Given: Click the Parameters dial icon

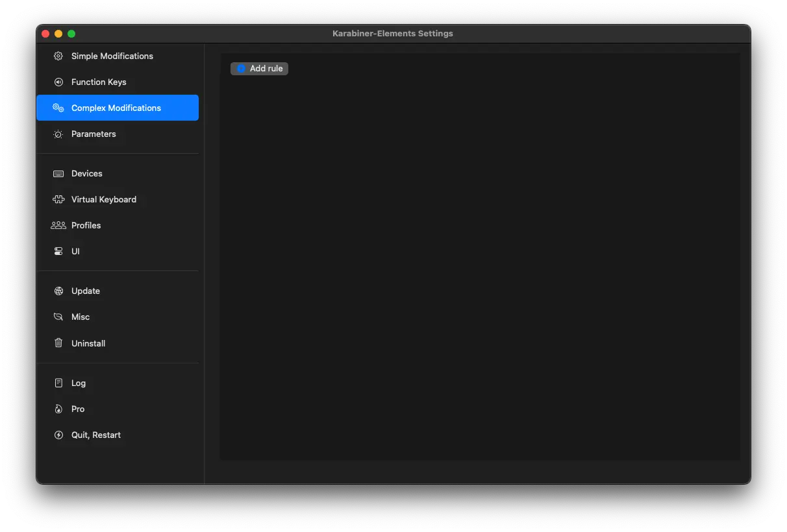Looking at the screenshot, I should point(58,134).
